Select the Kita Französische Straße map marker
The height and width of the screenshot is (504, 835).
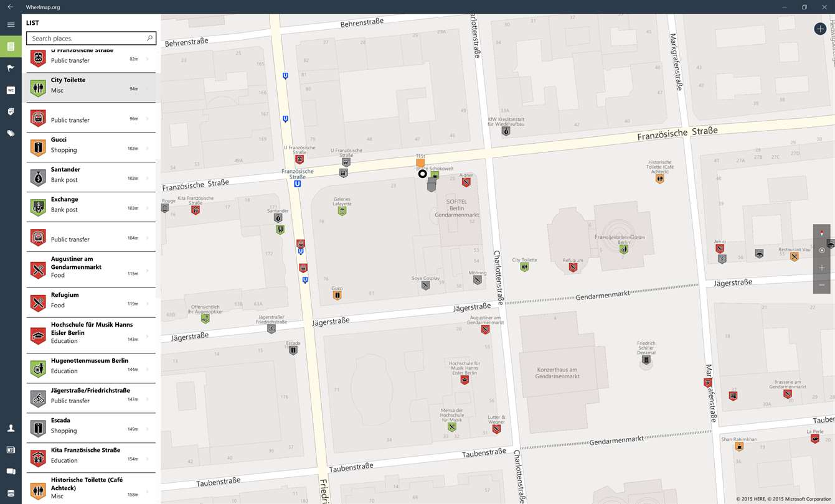point(196,210)
